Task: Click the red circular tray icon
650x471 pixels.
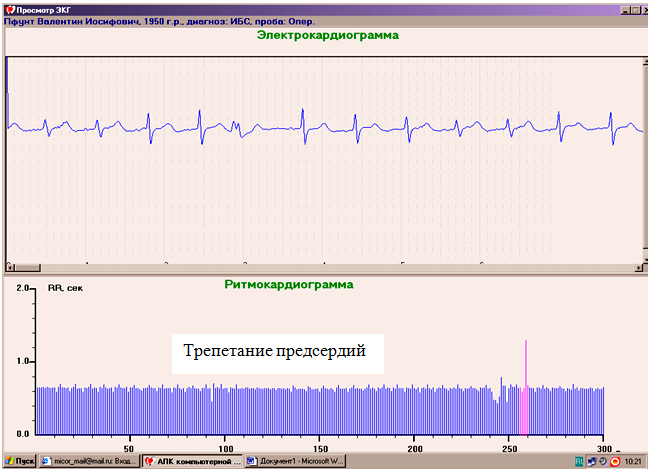Action: tap(615, 461)
